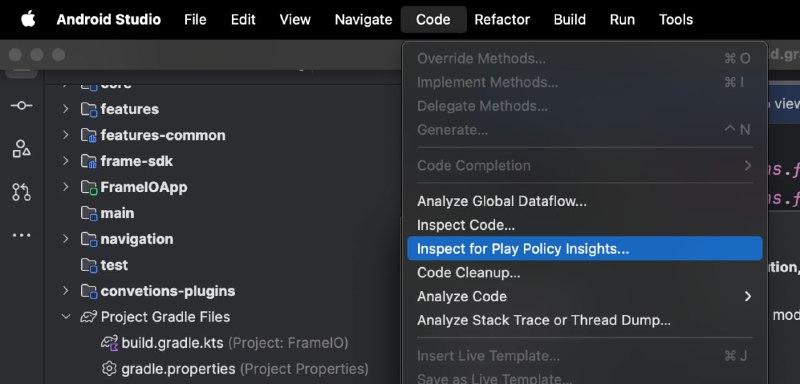
Task: Open the Analyze Code submenu
Action: pyautogui.click(x=585, y=296)
